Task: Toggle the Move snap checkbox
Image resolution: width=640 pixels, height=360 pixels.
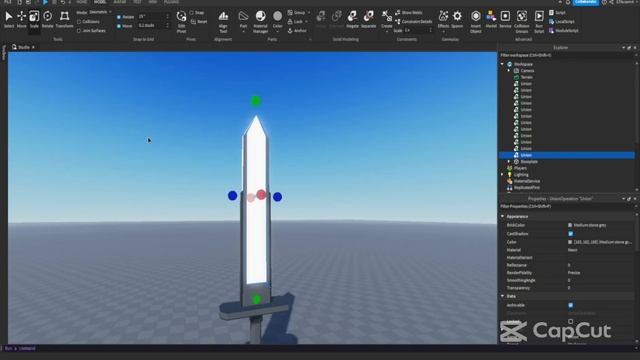Action: click(119, 26)
